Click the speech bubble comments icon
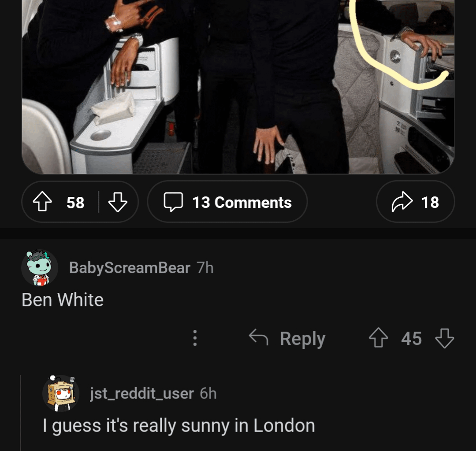The width and height of the screenshot is (476, 451). (173, 203)
